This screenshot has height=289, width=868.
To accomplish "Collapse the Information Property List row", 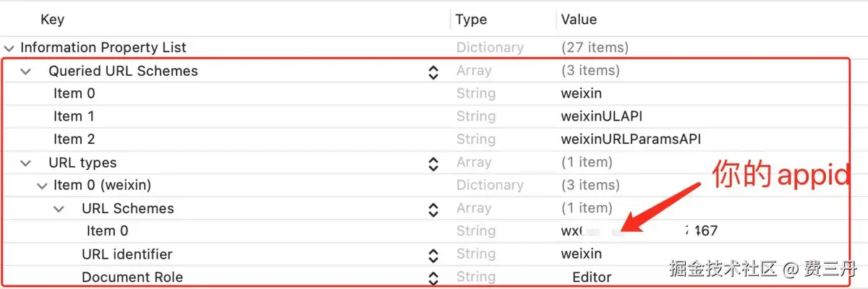I will click(x=9, y=48).
